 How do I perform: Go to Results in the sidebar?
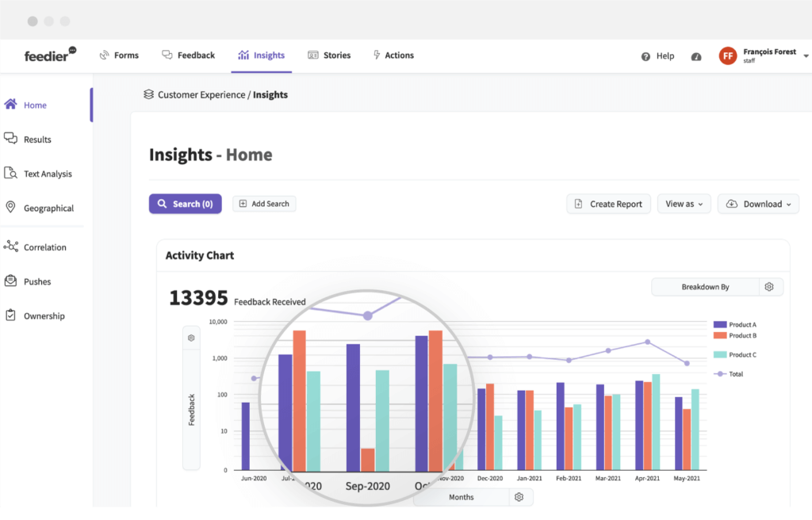tap(36, 139)
